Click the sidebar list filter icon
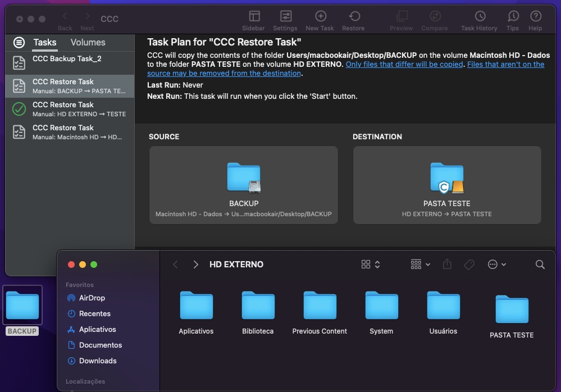Viewport: 561px width, 392px height. point(19,42)
